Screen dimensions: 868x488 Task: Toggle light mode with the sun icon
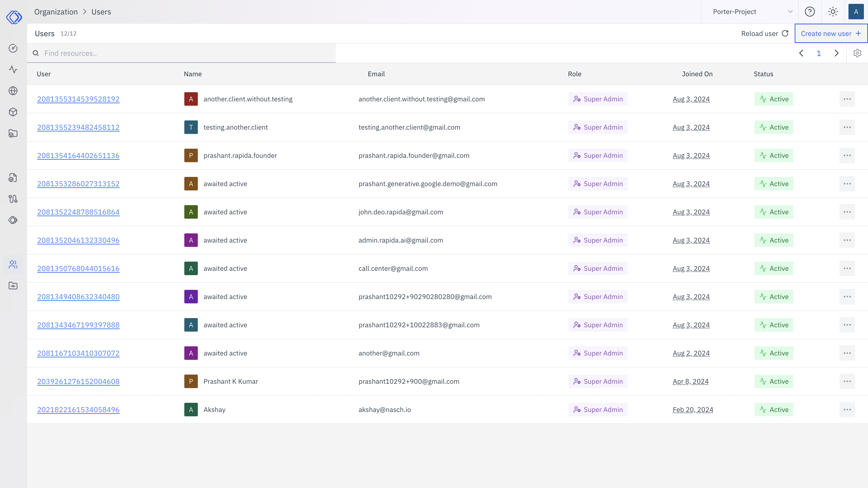click(833, 11)
